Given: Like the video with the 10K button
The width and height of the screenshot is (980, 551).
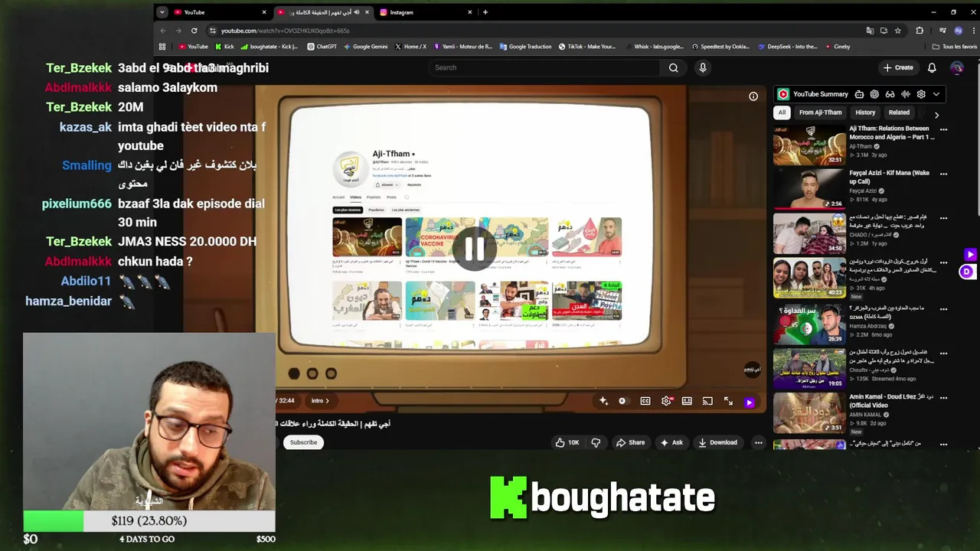Looking at the screenshot, I should (567, 442).
